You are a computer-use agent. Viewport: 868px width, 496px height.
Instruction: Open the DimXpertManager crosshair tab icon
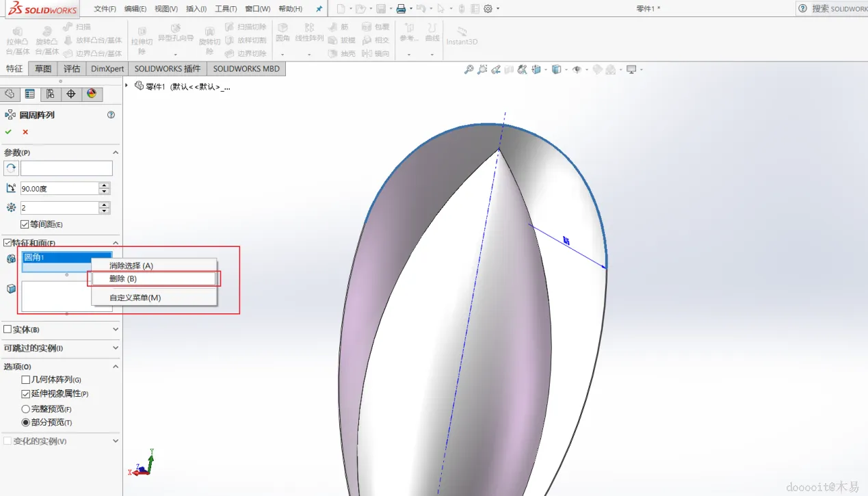click(70, 94)
